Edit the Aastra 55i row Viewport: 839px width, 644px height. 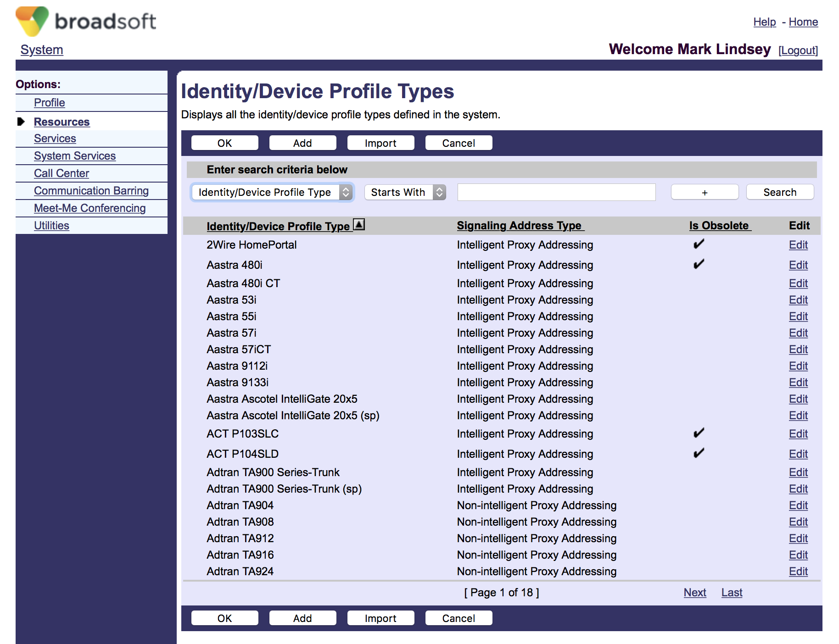pos(798,316)
